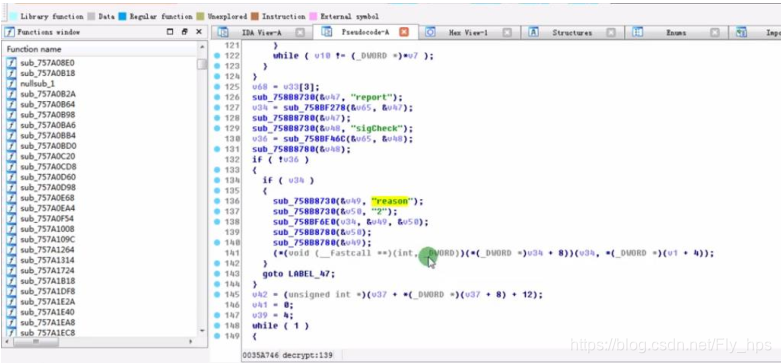Toggle breakpoint dot on line 131

click(x=217, y=149)
